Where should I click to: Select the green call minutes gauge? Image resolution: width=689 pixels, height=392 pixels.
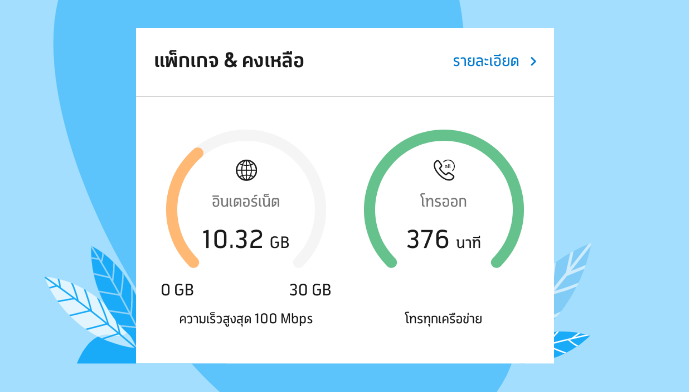pos(444,199)
